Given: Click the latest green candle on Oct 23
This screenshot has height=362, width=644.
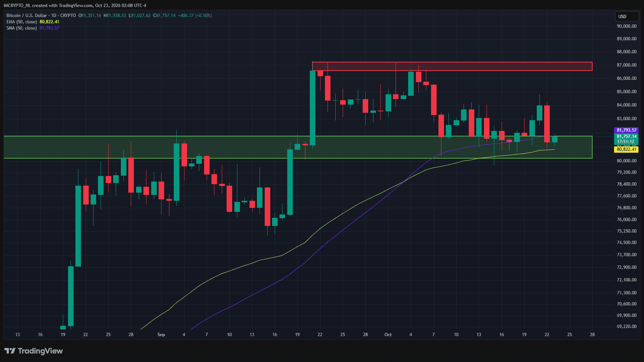Looking at the screenshot, I should (x=555, y=139).
